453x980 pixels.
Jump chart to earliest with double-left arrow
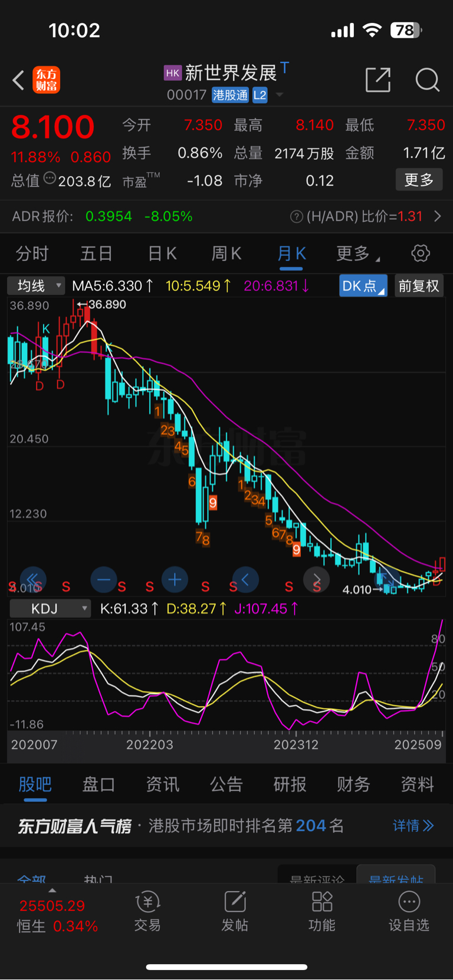32,579
